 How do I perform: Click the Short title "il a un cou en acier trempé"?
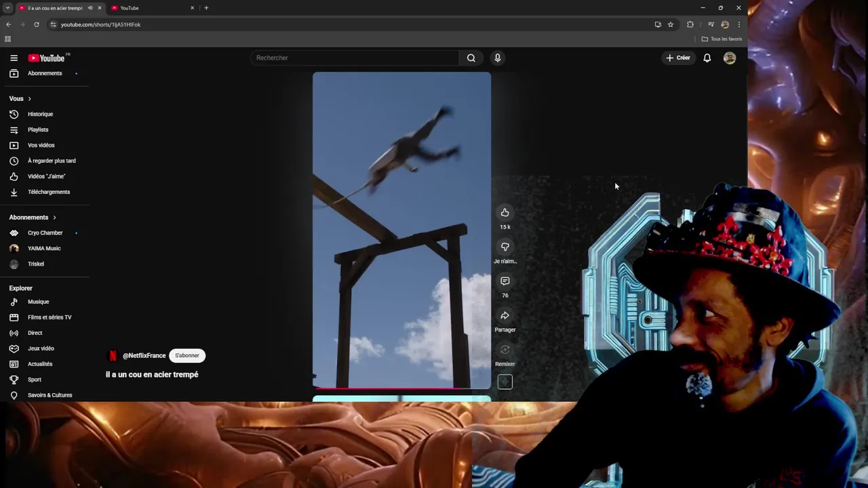[152, 374]
